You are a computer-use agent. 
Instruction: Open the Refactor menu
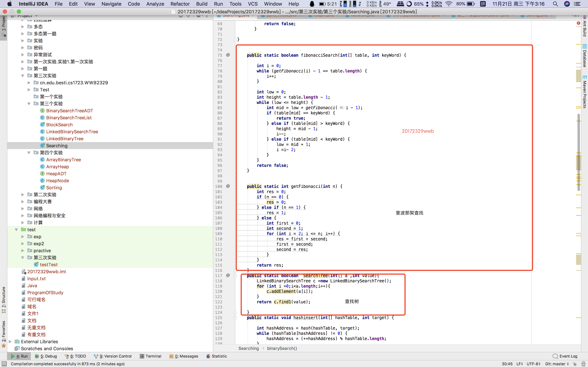coord(180,4)
